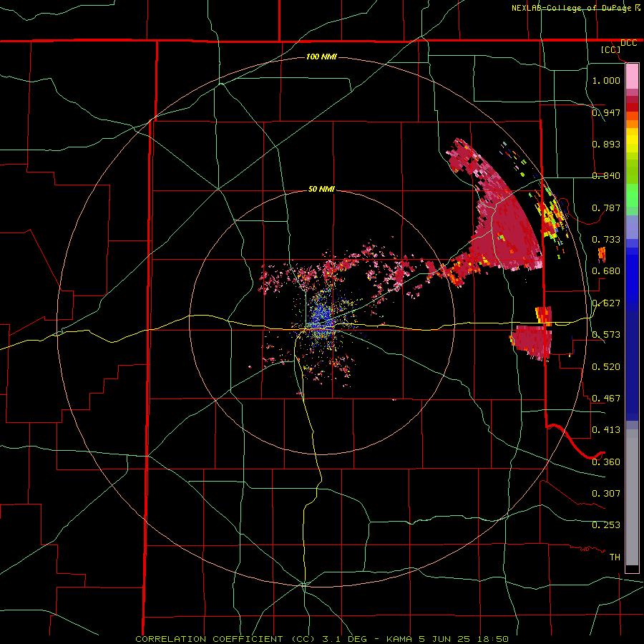Select the 0.680 scale value
This screenshot has width=644, height=644.
tap(606, 271)
